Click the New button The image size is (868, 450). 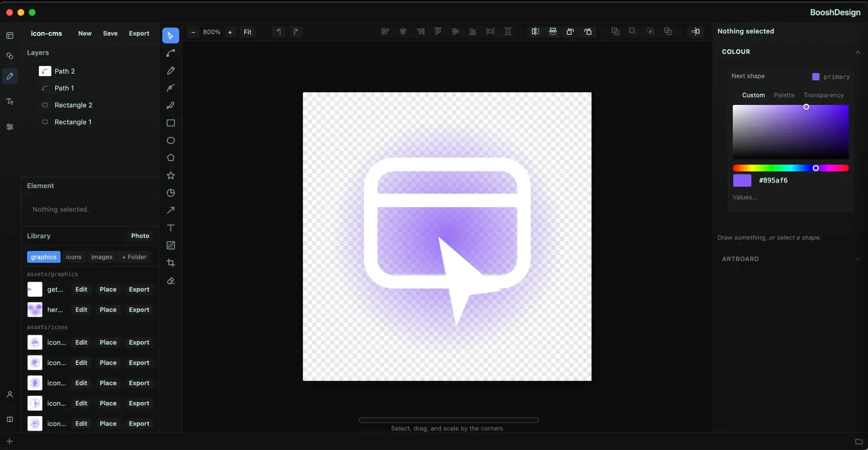[x=85, y=33]
